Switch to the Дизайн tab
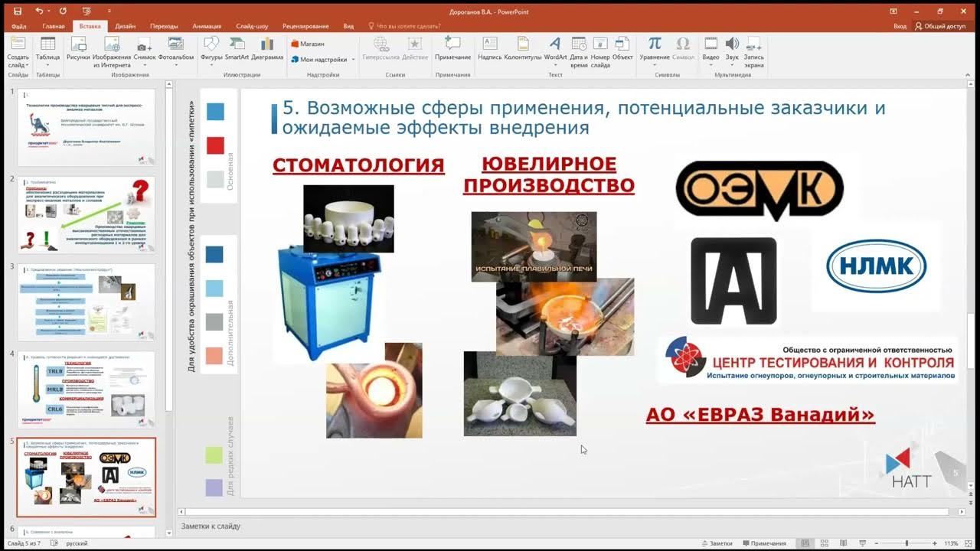Screen dimensions: 980x551 tap(126, 26)
